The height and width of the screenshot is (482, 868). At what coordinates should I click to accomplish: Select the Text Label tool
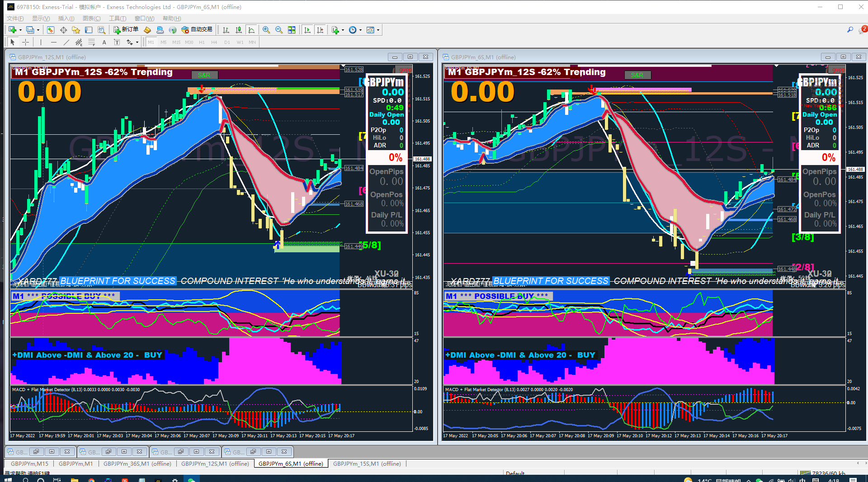click(x=117, y=42)
